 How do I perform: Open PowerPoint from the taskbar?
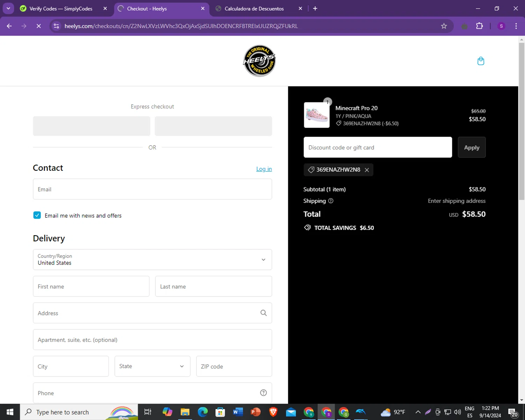[255, 412]
